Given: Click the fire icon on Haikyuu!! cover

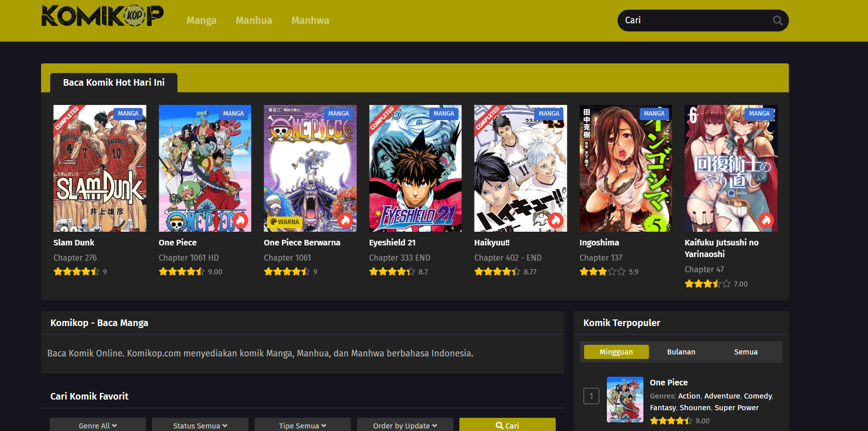Looking at the screenshot, I should [x=556, y=220].
